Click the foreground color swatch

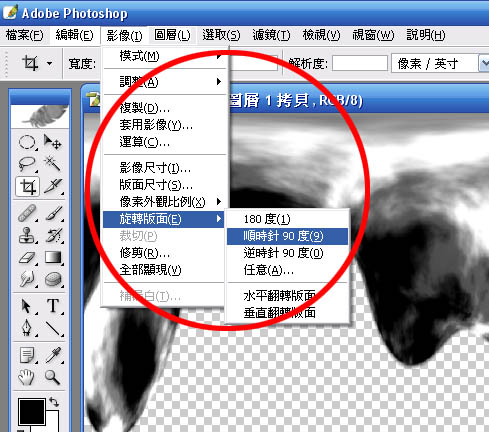[x=32, y=411]
